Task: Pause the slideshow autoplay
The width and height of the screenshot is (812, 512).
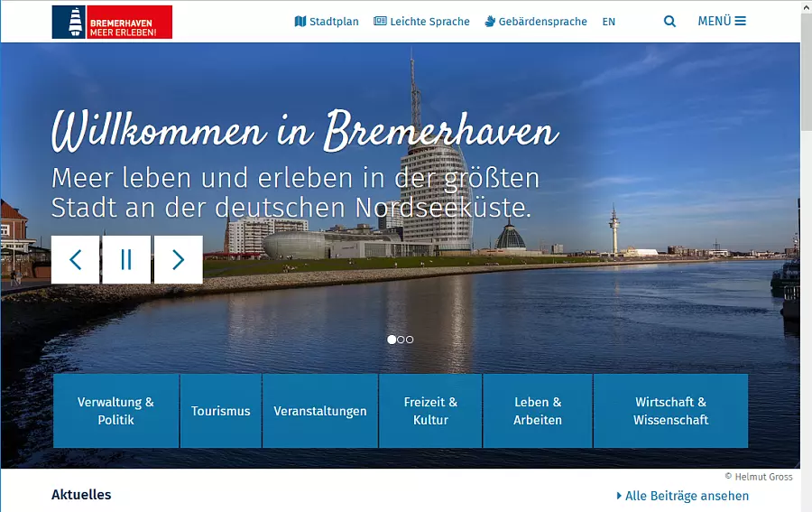Action: 126,260
